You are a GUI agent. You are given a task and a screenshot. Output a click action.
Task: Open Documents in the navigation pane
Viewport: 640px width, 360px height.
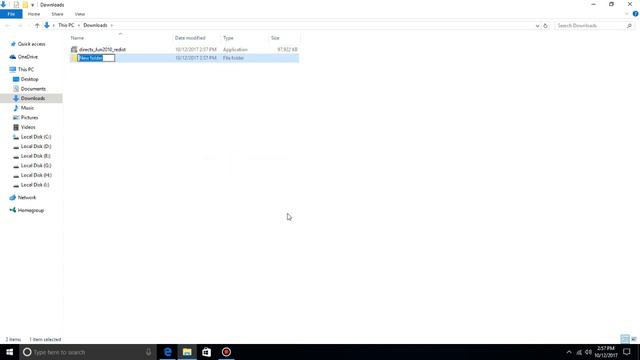[33, 89]
